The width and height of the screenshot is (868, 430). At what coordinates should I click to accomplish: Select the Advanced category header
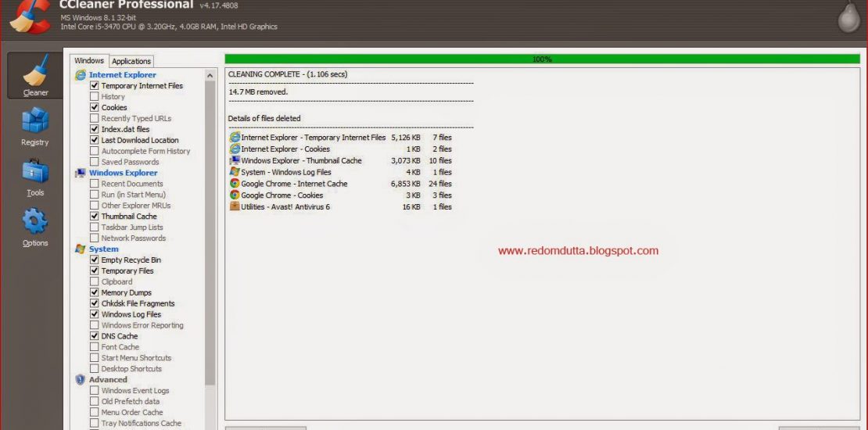[108, 380]
